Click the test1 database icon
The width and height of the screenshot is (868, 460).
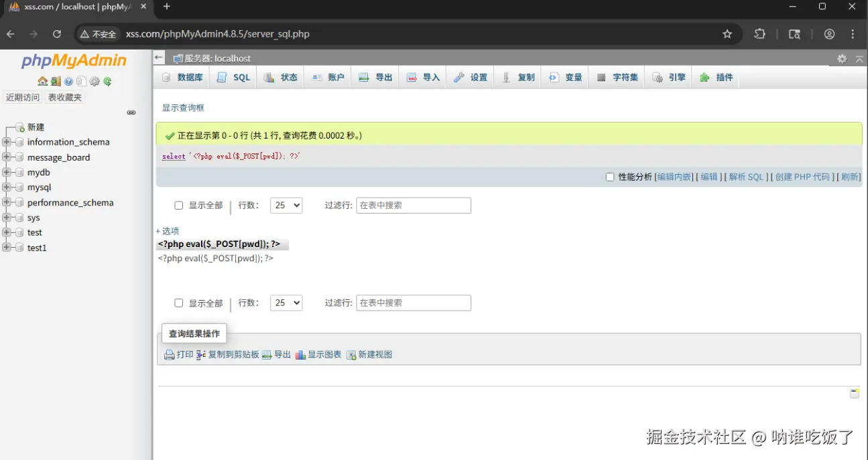(x=19, y=248)
